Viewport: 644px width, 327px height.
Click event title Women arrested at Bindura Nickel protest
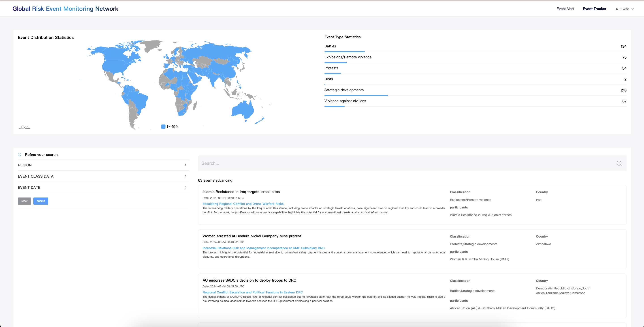252,236
